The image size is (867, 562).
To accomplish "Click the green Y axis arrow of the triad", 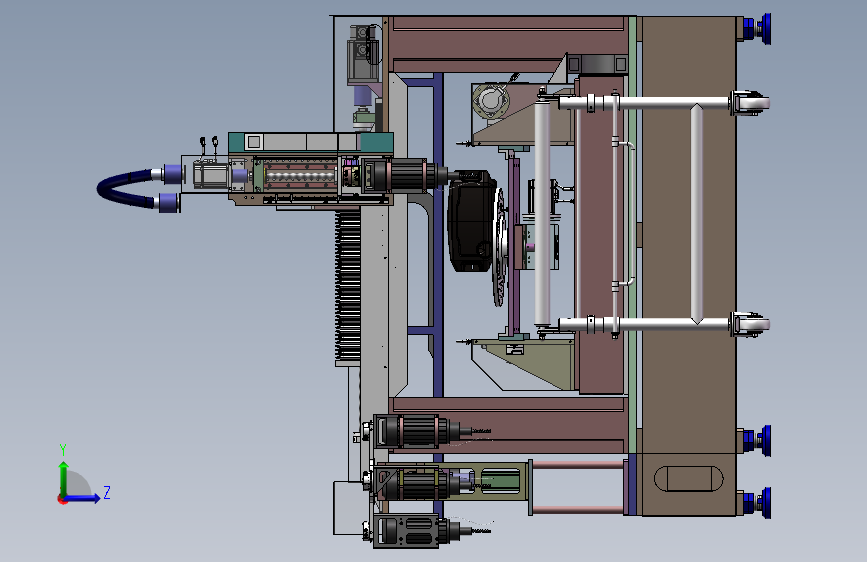I will coord(64,478).
